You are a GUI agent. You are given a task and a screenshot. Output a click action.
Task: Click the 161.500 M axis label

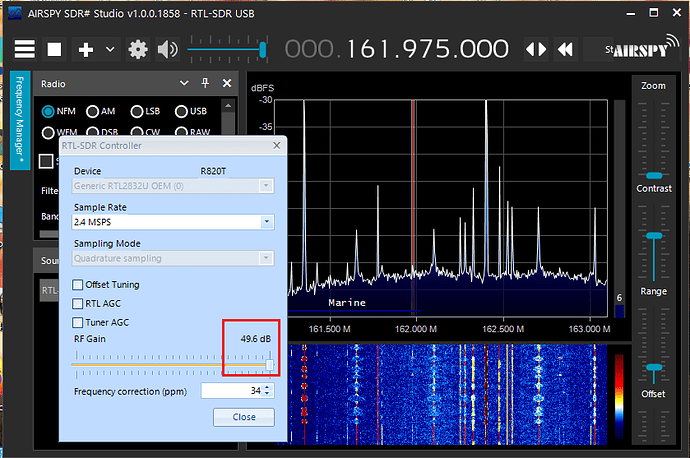[x=330, y=329]
